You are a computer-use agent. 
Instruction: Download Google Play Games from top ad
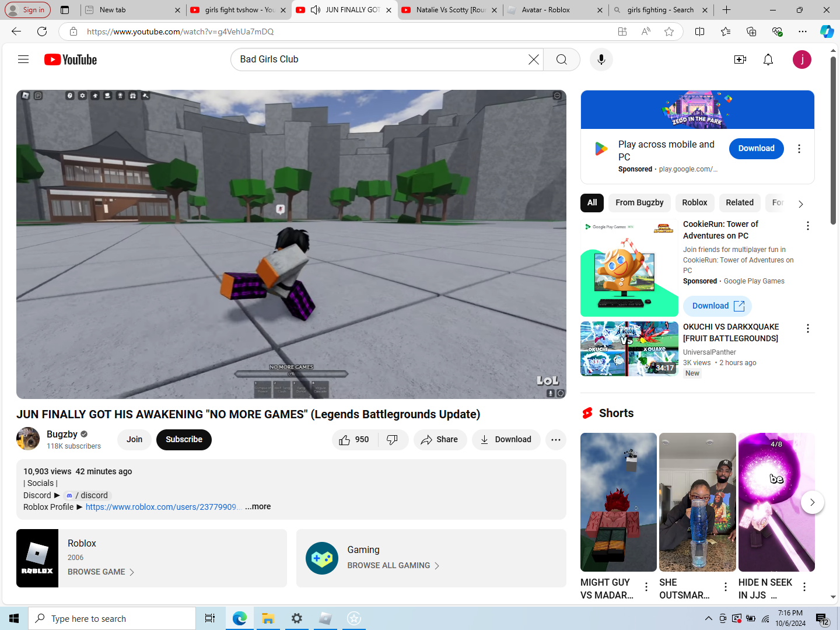pyautogui.click(x=756, y=149)
